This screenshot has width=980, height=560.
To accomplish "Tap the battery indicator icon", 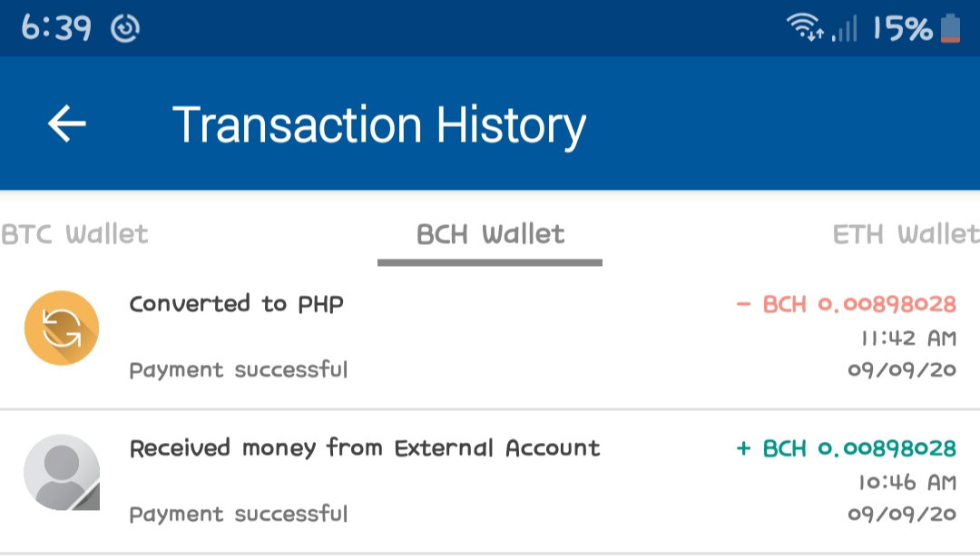I will (950, 28).
